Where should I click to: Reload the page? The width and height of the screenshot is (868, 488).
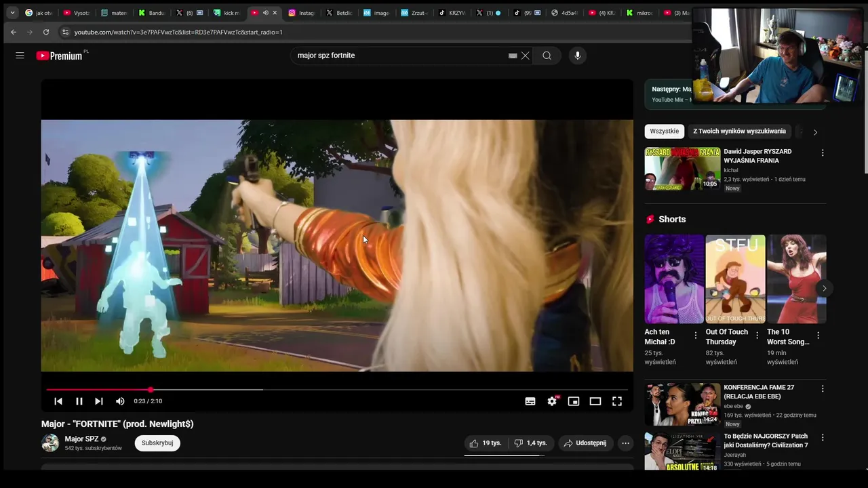pos(46,32)
